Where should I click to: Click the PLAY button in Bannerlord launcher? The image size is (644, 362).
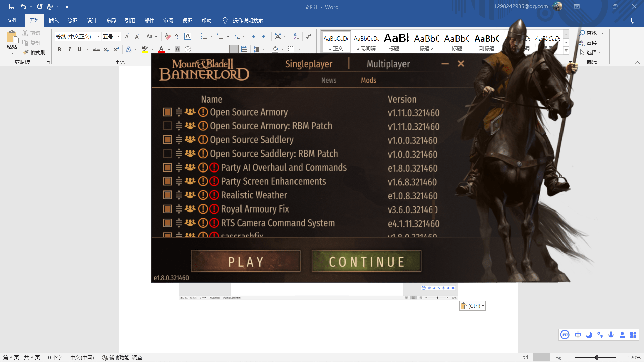click(246, 261)
